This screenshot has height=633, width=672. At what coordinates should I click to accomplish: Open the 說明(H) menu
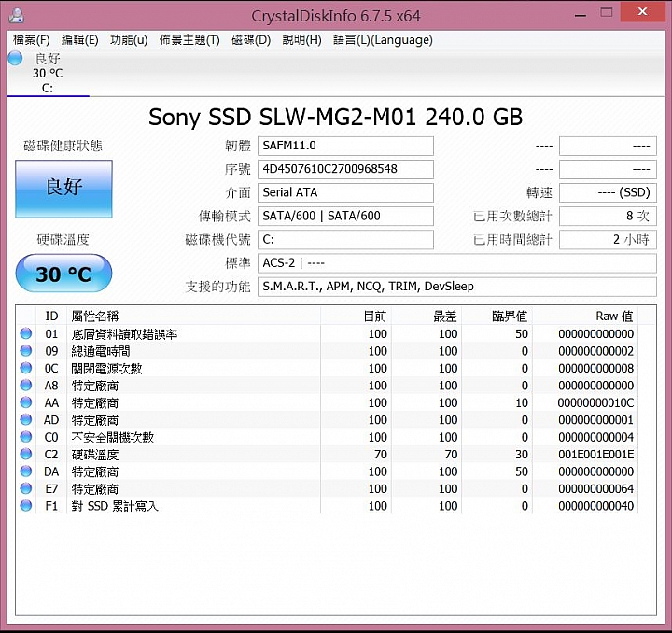tap(301, 40)
